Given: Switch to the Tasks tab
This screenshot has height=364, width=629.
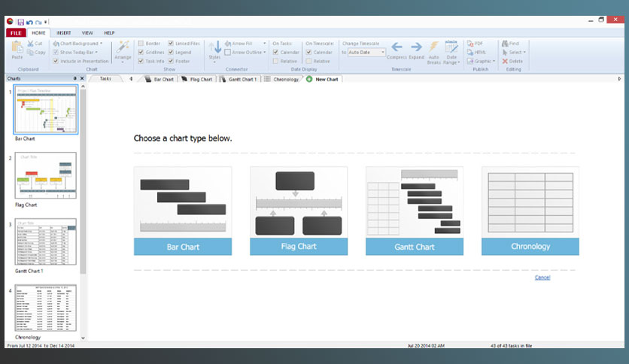Looking at the screenshot, I should click(105, 79).
